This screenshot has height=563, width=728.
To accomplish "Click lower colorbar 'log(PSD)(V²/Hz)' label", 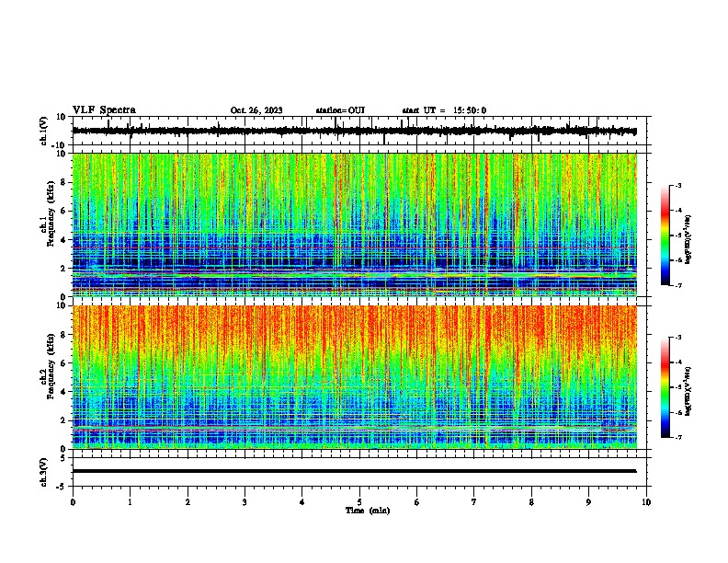I will (688, 391).
